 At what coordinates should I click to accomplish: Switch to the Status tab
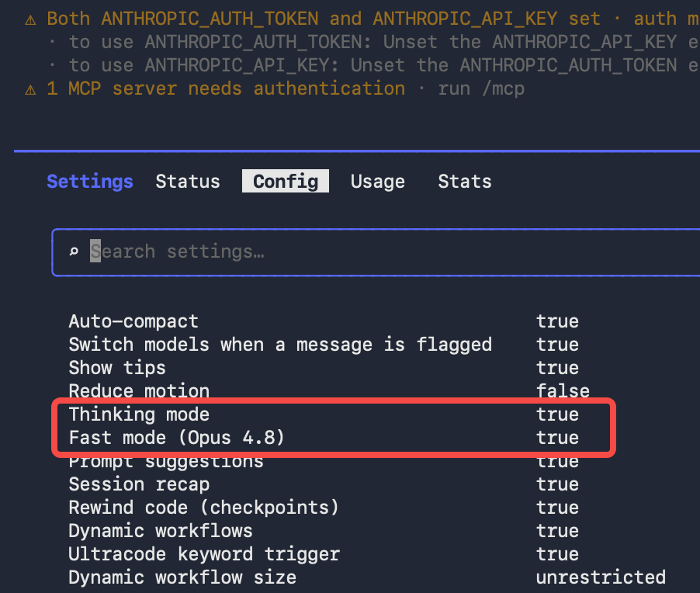point(188,182)
